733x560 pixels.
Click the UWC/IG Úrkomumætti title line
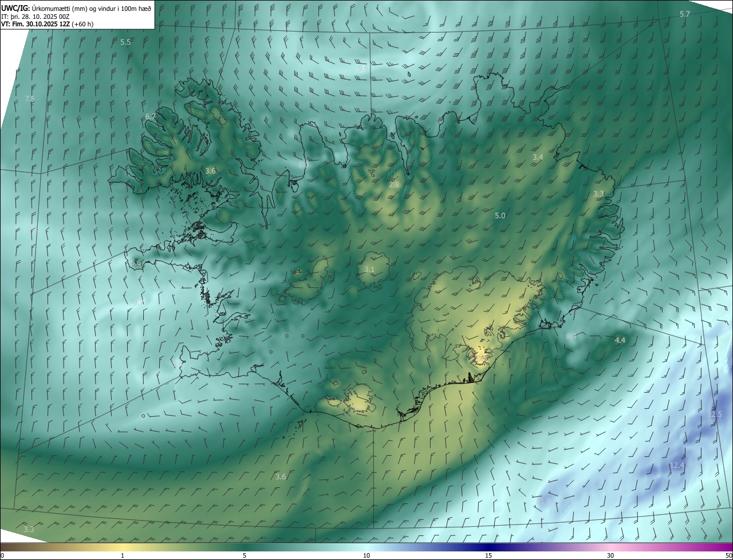[x=76, y=8]
